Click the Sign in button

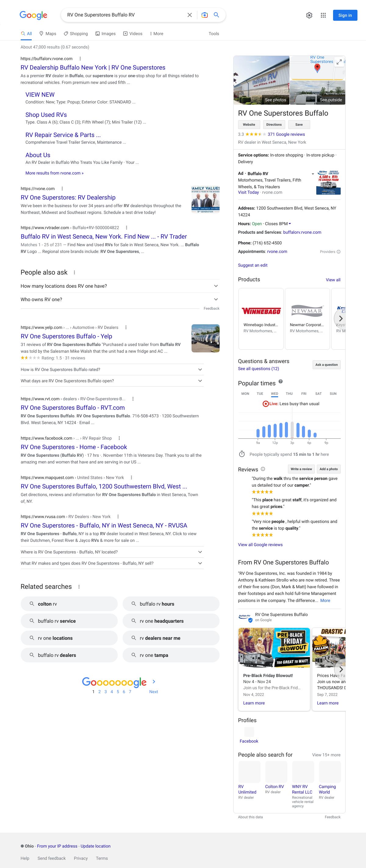(x=345, y=15)
